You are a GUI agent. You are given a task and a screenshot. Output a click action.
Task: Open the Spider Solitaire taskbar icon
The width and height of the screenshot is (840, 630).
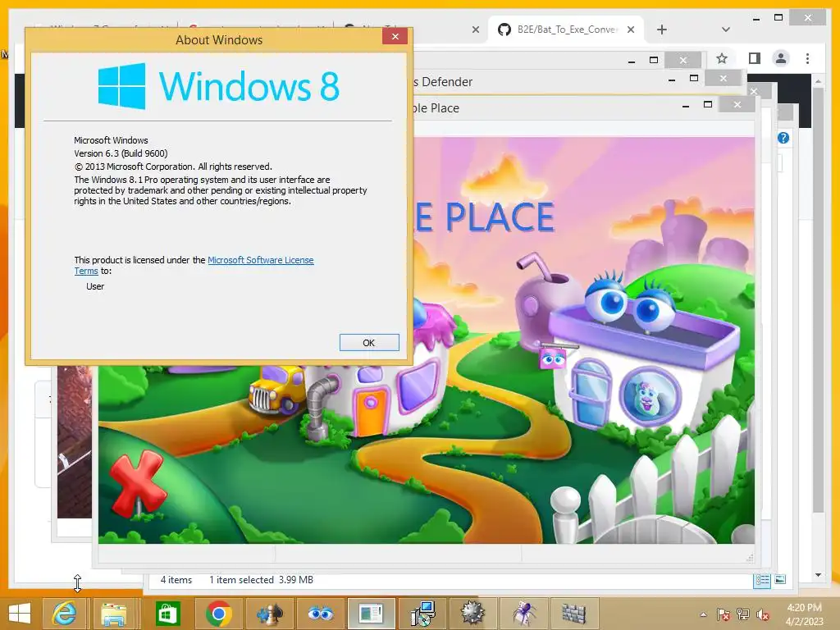523,614
